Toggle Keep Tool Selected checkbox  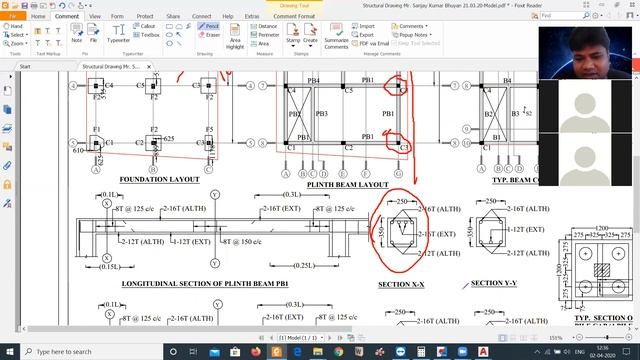pos(416,43)
